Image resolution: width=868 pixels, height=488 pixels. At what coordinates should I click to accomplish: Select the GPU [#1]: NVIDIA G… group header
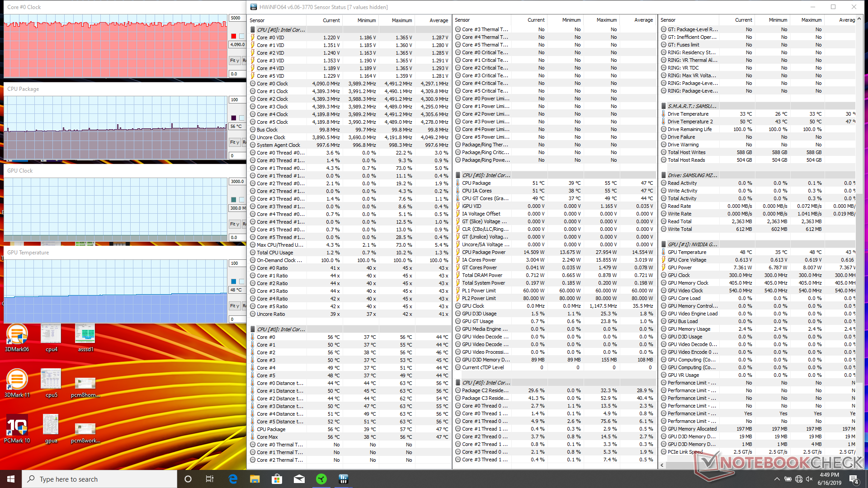[x=692, y=244]
